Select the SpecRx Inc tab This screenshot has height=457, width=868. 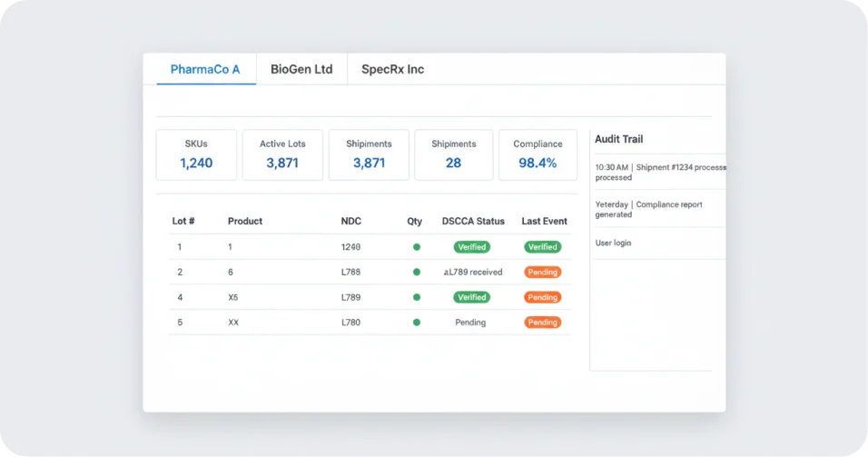click(x=393, y=69)
